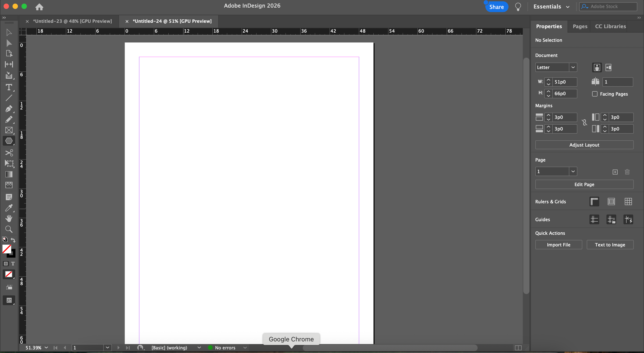
Task: Enable the Facing Pages checkbox
Action: point(595,94)
